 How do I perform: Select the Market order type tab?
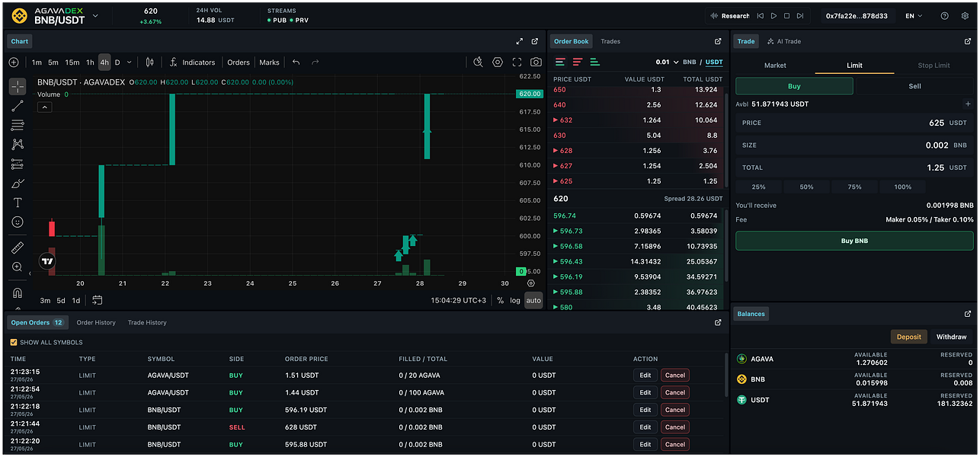coord(775,66)
